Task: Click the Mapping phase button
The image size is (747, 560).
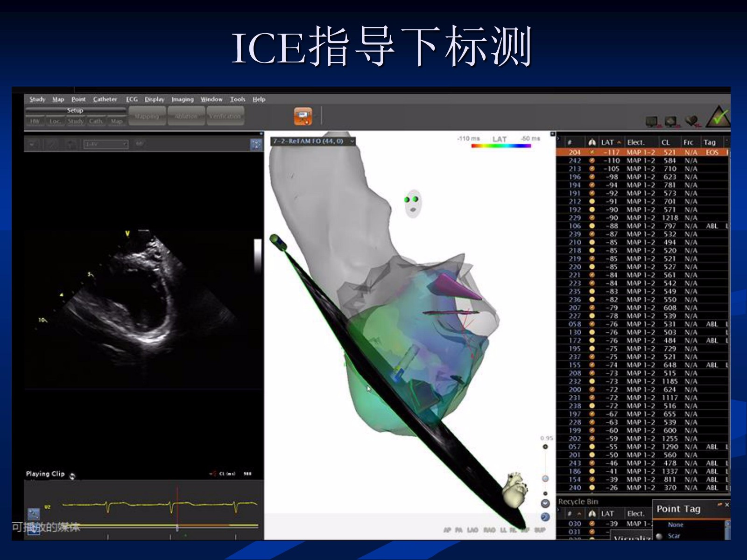Action: (147, 116)
